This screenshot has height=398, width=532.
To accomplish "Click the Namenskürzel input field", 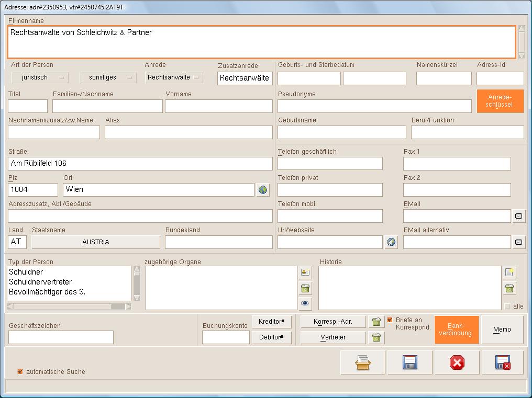I will tap(444, 78).
